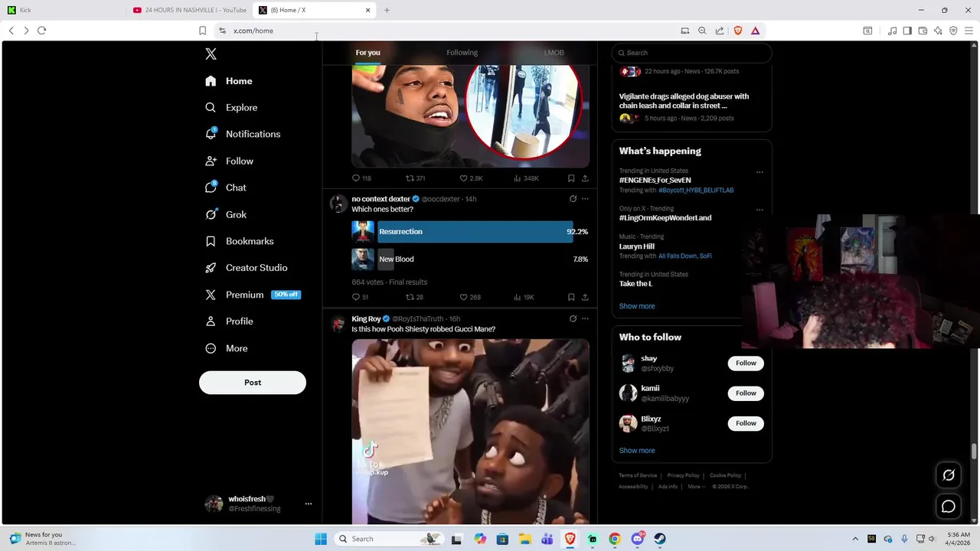
Task: View analytics 19K on dexter poll post
Action: [524, 297]
